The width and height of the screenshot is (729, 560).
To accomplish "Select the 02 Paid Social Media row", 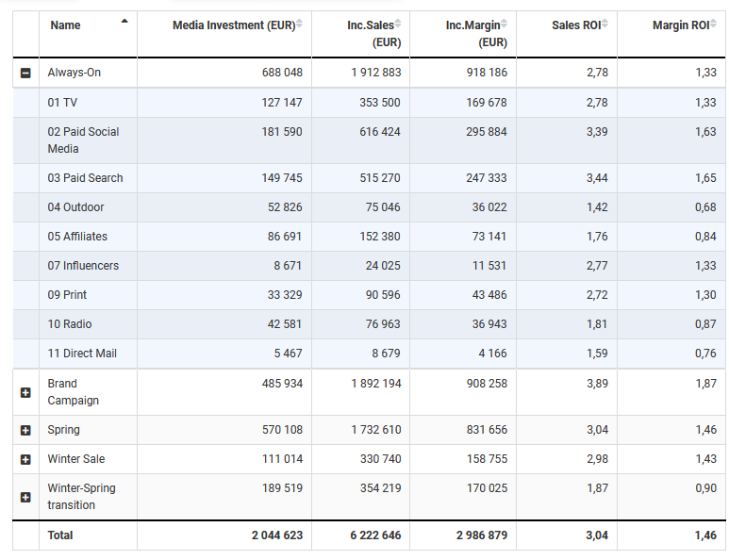I will (x=83, y=140).
